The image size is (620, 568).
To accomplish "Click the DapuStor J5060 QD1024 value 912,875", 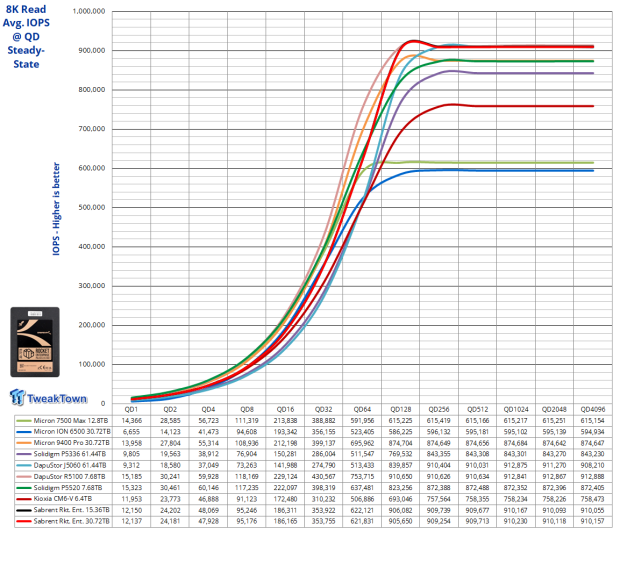I will pos(516,466).
